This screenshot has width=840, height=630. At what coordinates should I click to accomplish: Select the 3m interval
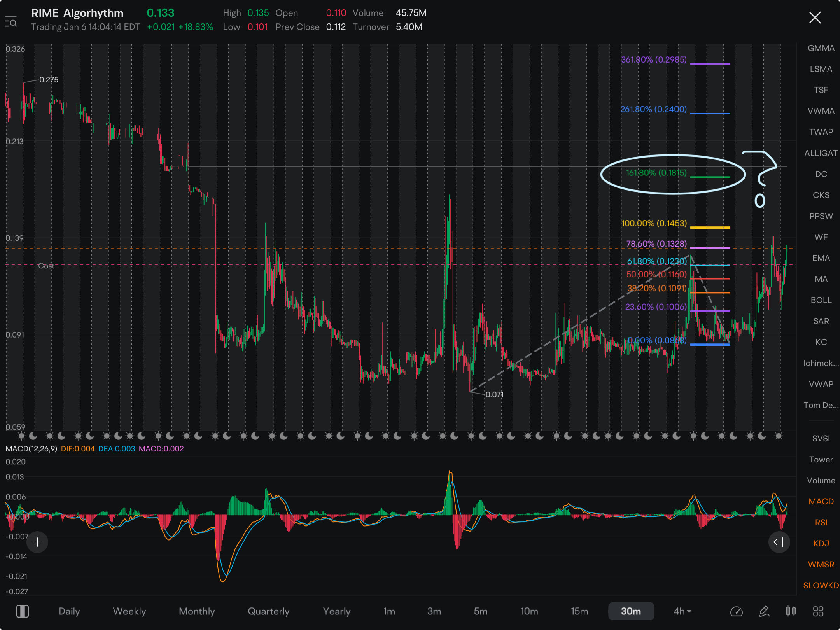click(434, 611)
